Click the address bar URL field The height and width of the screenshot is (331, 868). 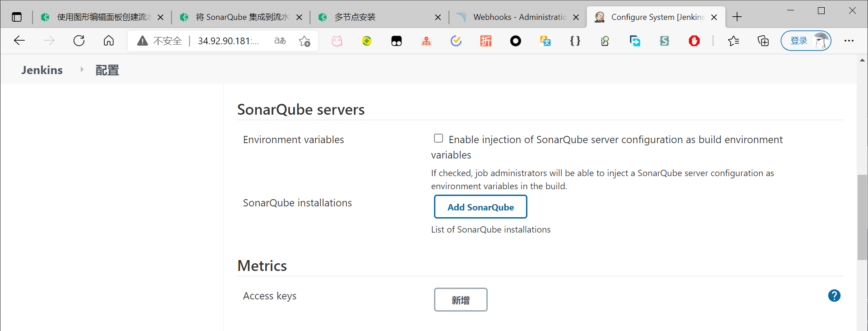(x=228, y=41)
